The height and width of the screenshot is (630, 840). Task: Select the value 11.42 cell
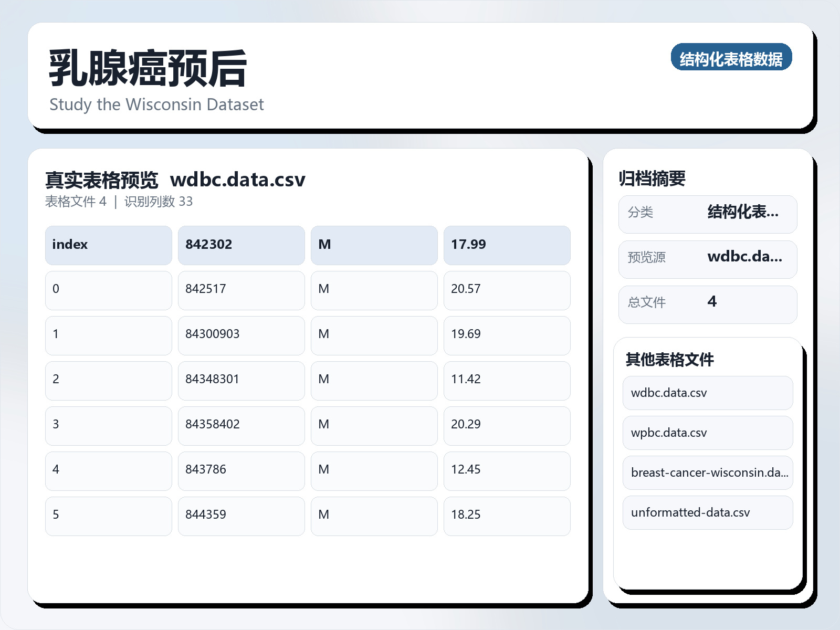pos(507,380)
